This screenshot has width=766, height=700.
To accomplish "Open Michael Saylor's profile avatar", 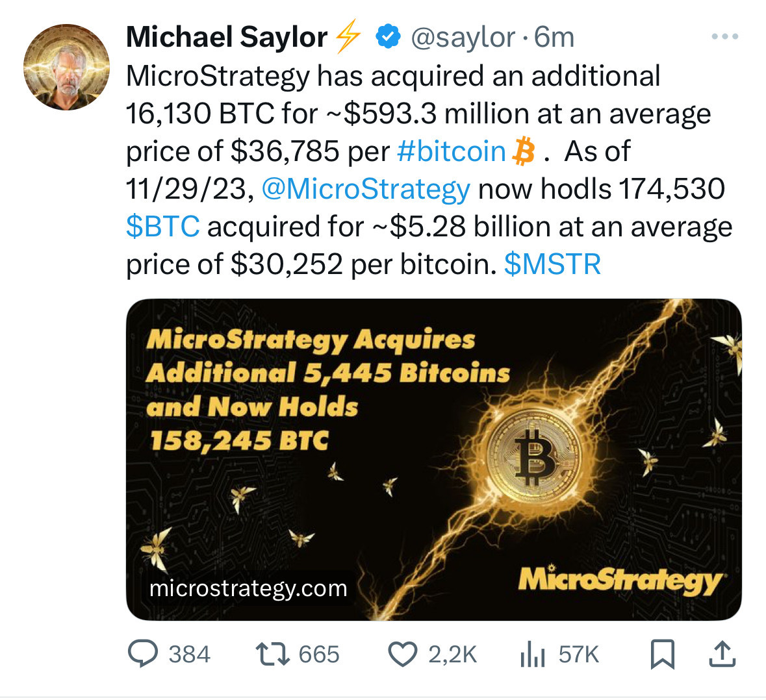I will coord(66,67).
